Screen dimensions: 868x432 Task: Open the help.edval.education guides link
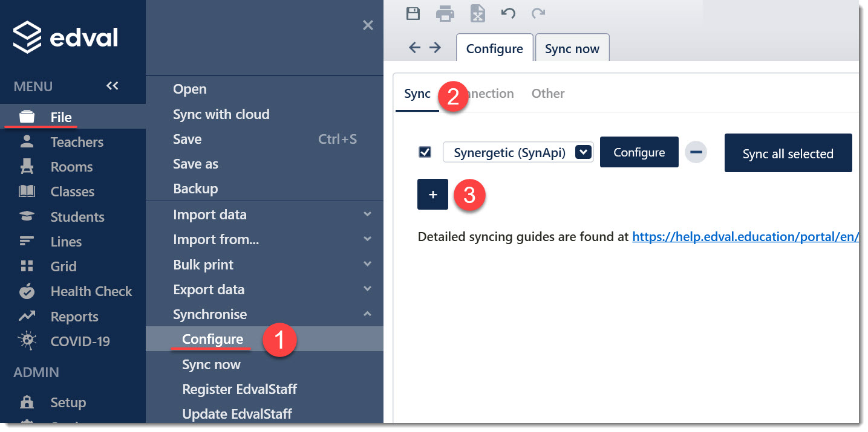[745, 237]
